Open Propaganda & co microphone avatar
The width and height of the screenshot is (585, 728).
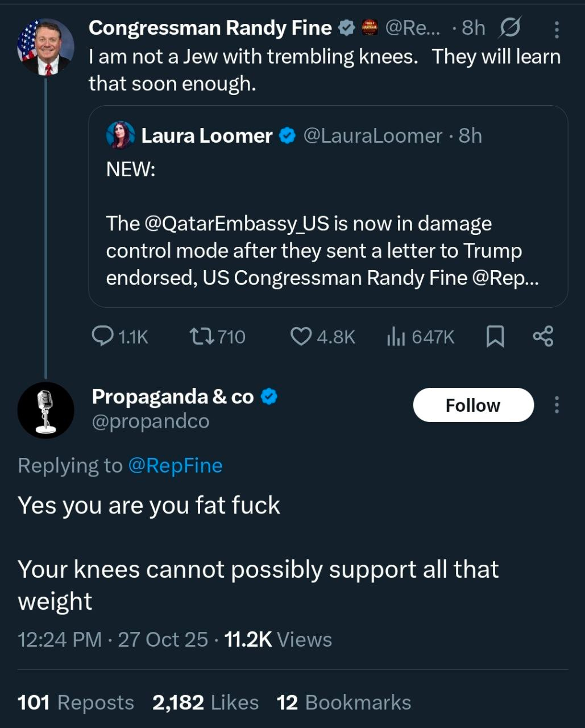tap(45, 409)
